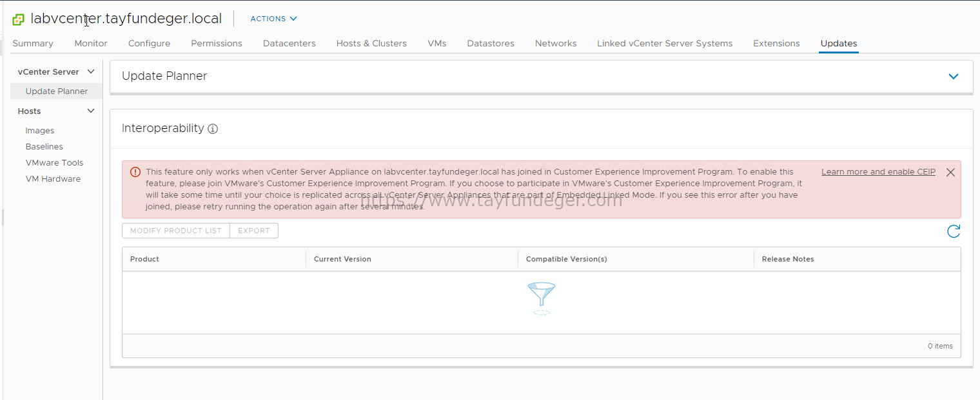Open the Configure tab
Viewport: 980px width, 400px height.
[149, 43]
